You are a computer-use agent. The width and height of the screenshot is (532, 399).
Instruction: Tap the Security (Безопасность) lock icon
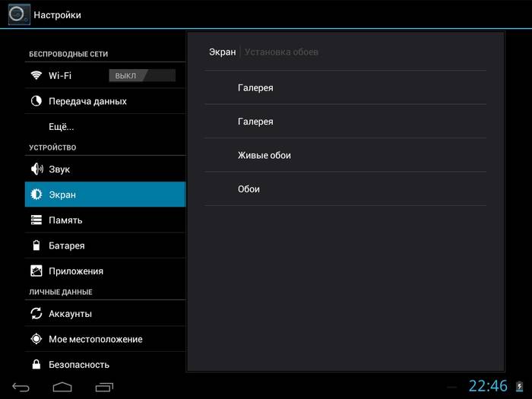click(36, 364)
